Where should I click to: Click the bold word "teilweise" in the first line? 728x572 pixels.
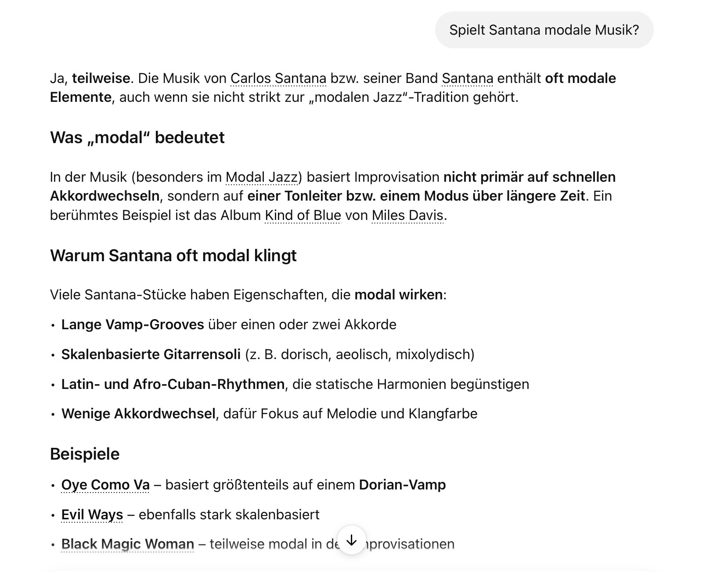tap(101, 79)
